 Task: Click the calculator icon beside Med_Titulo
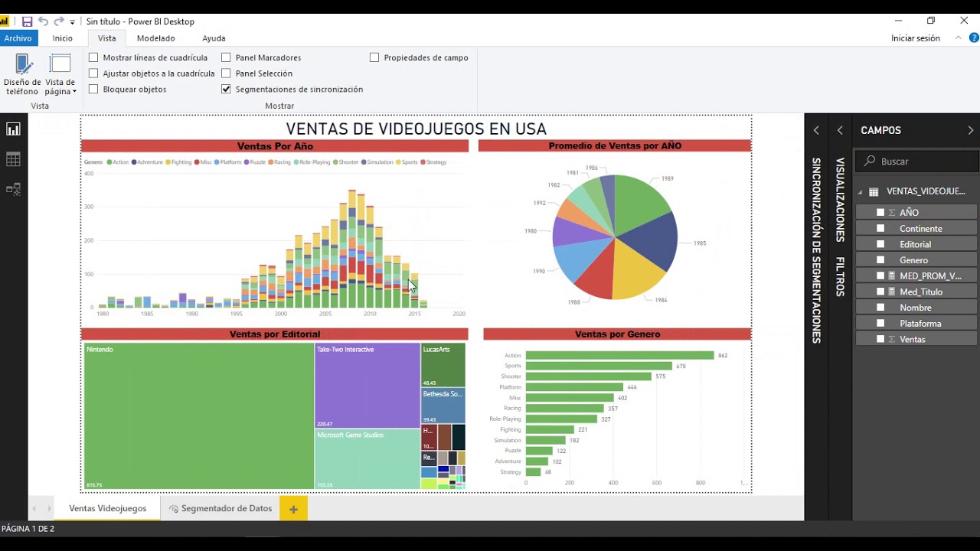point(892,292)
